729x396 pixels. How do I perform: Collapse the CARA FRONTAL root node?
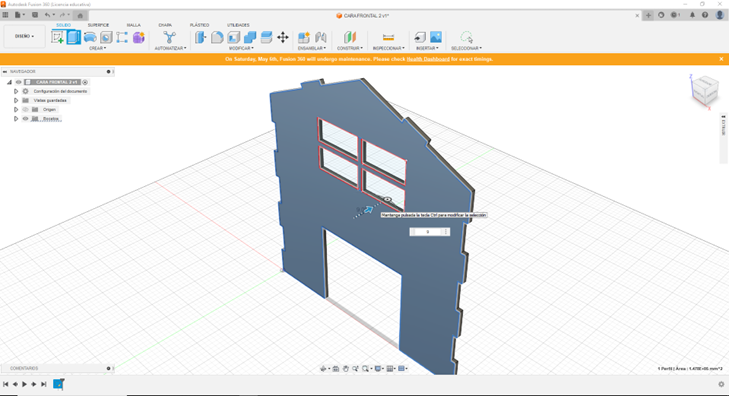pyautogui.click(x=9, y=82)
